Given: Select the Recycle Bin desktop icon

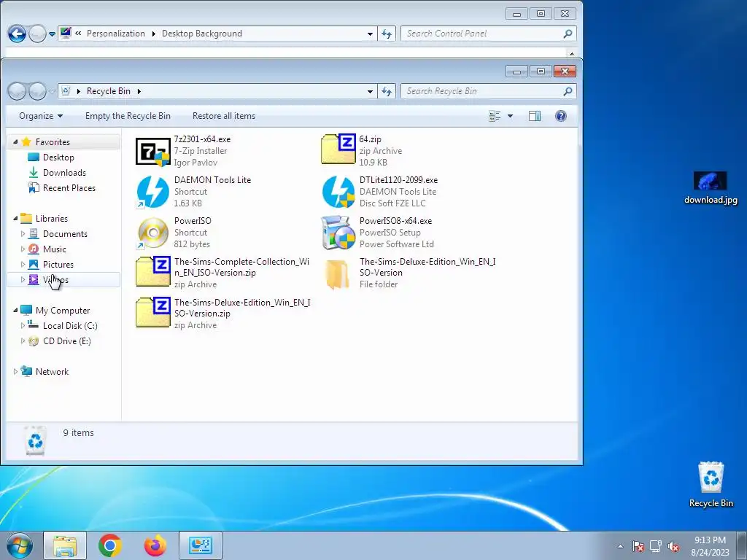Looking at the screenshot, I should point(711,484).
